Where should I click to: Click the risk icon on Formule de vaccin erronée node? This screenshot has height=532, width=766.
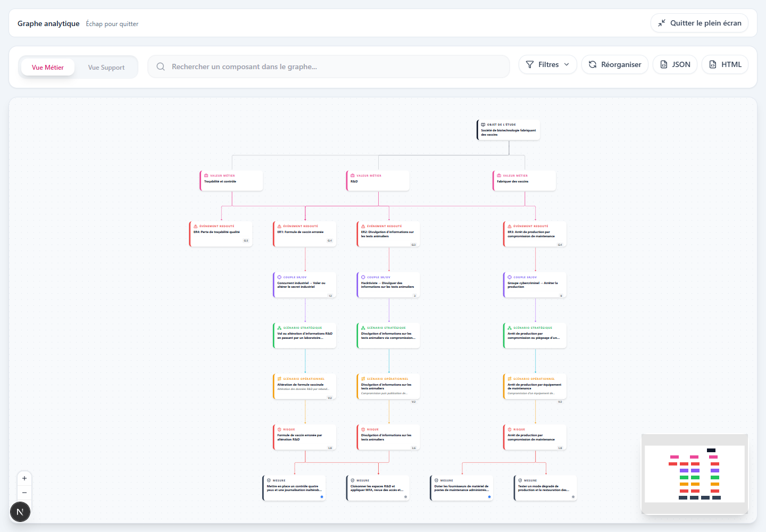pyautogui.click(x=279, y=429)
